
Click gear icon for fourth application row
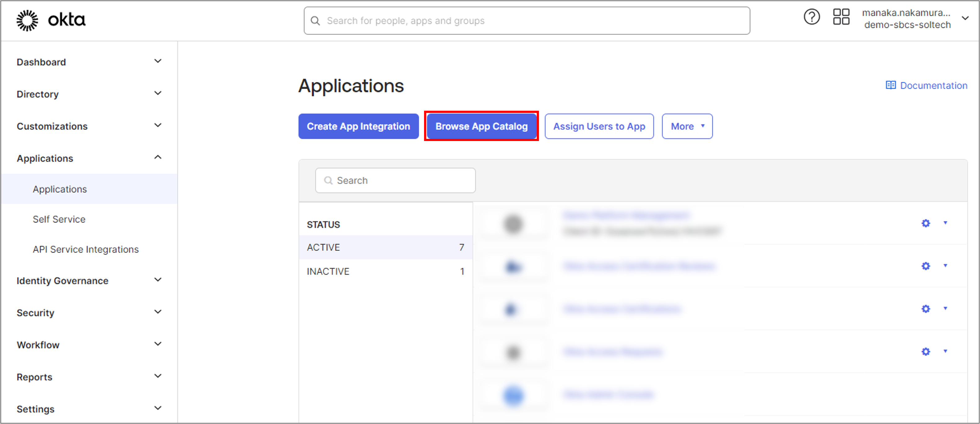click(926, 352)
